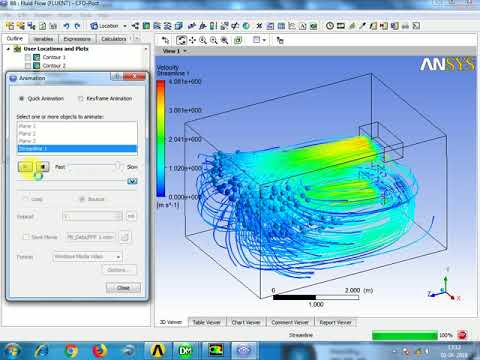Choose the Bounce radio option
480x360 pixels.
(82, 199)
